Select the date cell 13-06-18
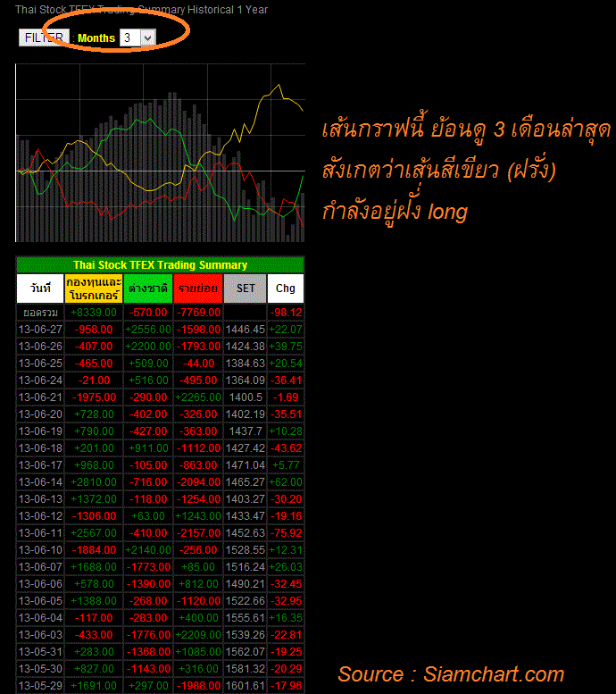Viewport: 616px width, 694px height. point(40,447)
